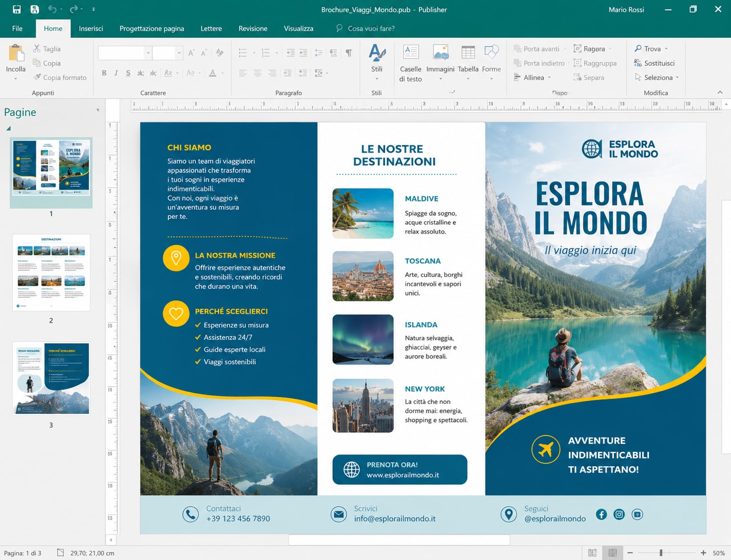Click the bulleted list icon
Screen dimensions: 731x560
click(243, 53)
